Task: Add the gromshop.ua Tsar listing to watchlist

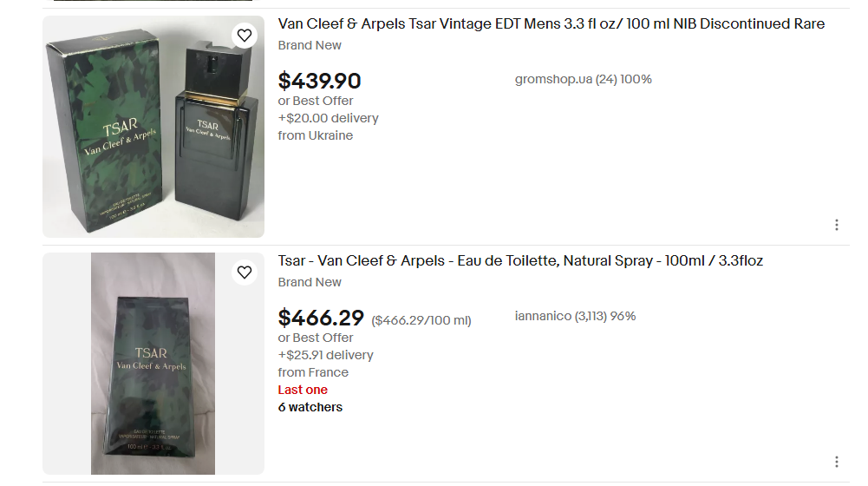Action: coord(245,36)
